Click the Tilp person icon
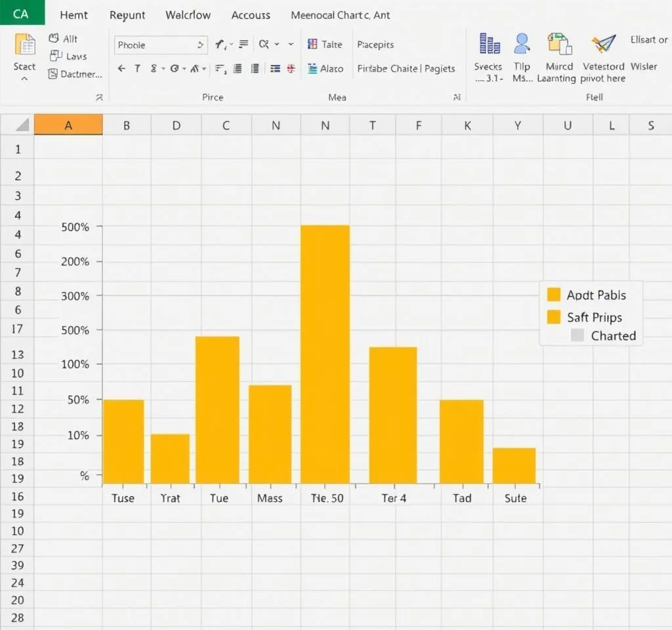 [522, 44]
